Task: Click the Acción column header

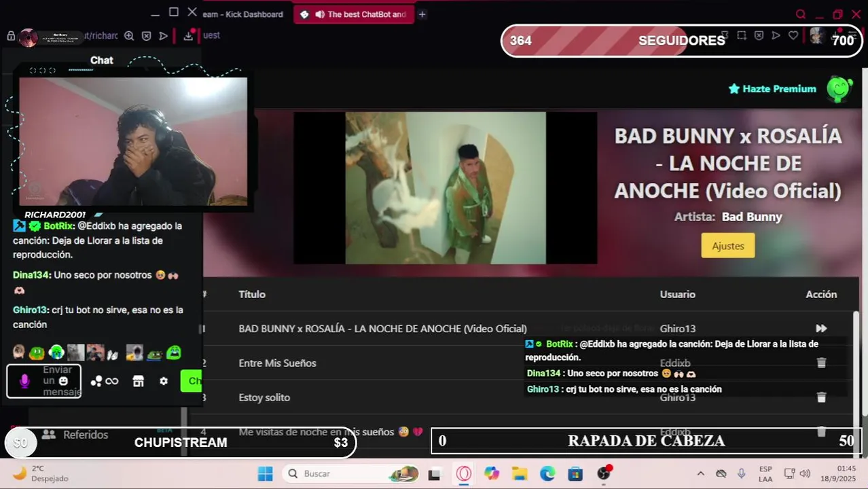Action: pos(821,294)
